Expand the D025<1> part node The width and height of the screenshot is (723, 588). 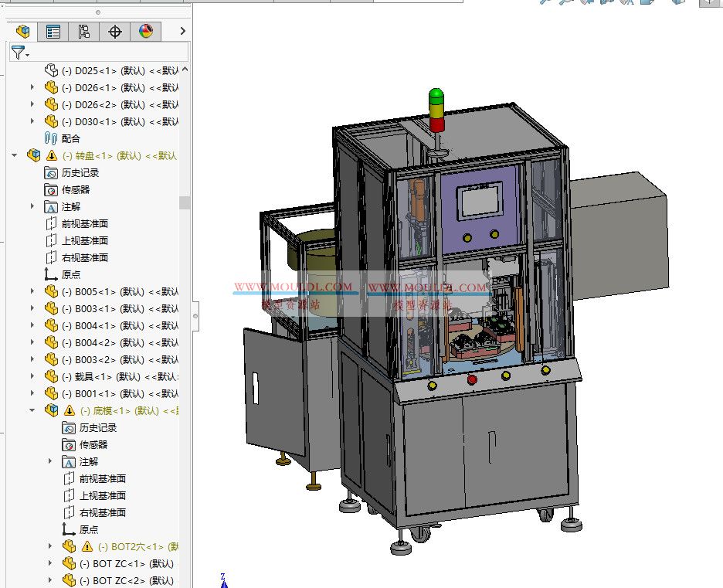[x=32, y=70]
